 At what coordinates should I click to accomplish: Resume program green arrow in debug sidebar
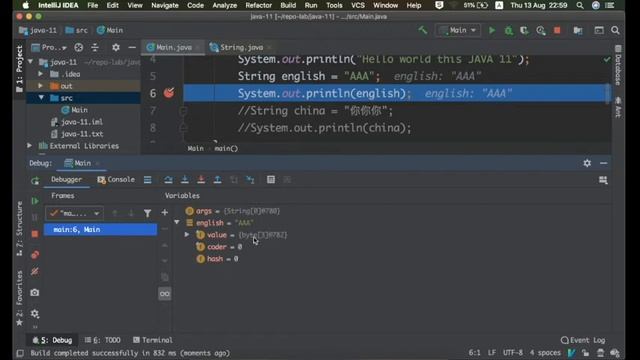tap(35, 201)
